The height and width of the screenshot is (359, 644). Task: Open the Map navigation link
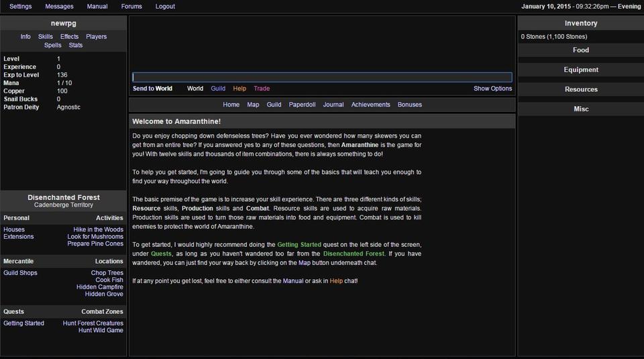[253, 105]
